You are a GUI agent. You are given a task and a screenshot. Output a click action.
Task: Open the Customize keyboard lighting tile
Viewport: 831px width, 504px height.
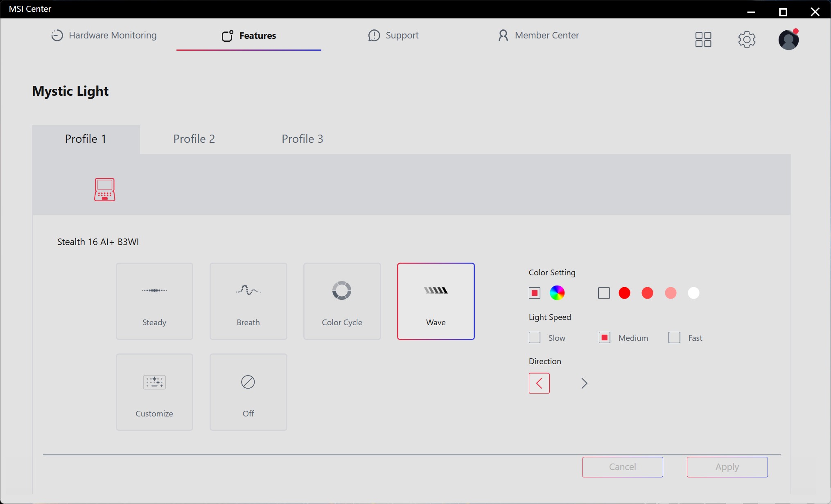(154, 392)
